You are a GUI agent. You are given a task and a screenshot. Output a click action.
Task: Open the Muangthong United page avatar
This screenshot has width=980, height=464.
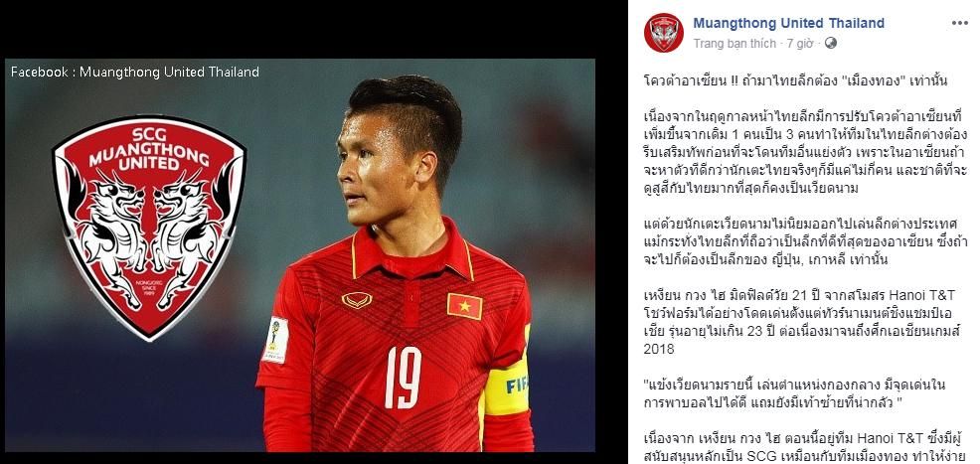click(x=664, y=33)
